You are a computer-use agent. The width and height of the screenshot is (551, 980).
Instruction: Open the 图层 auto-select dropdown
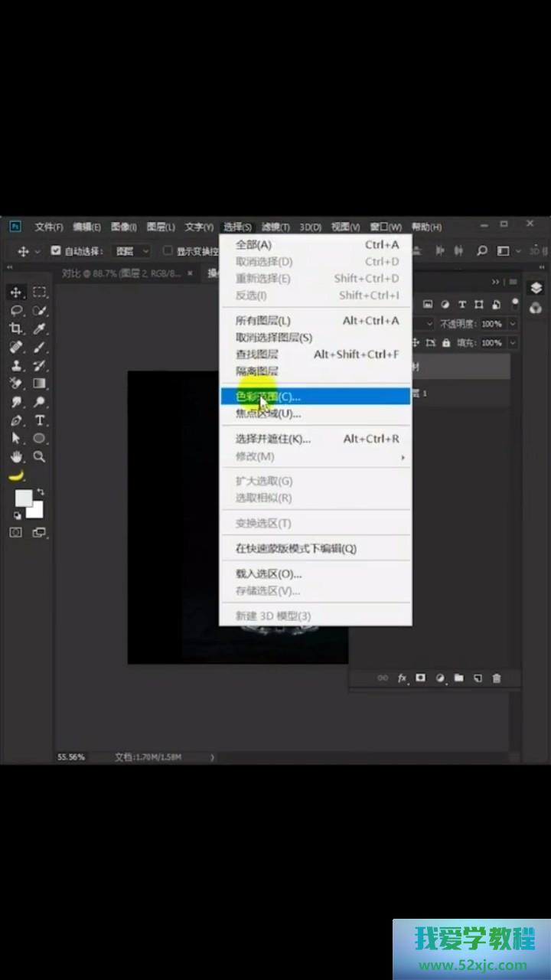(x=132, y=251)
